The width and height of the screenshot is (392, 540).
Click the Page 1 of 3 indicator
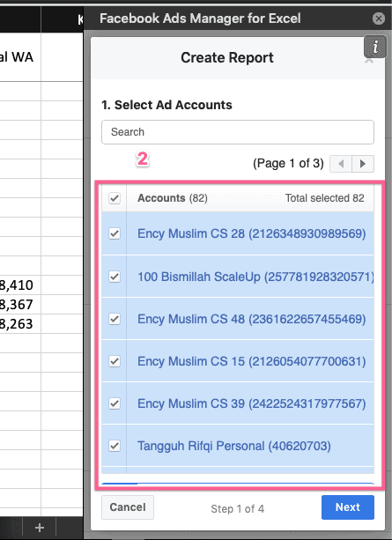point(288,163)
